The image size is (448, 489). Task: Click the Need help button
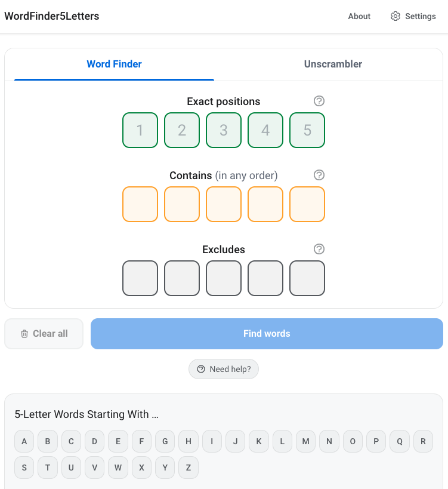point(224,369)
